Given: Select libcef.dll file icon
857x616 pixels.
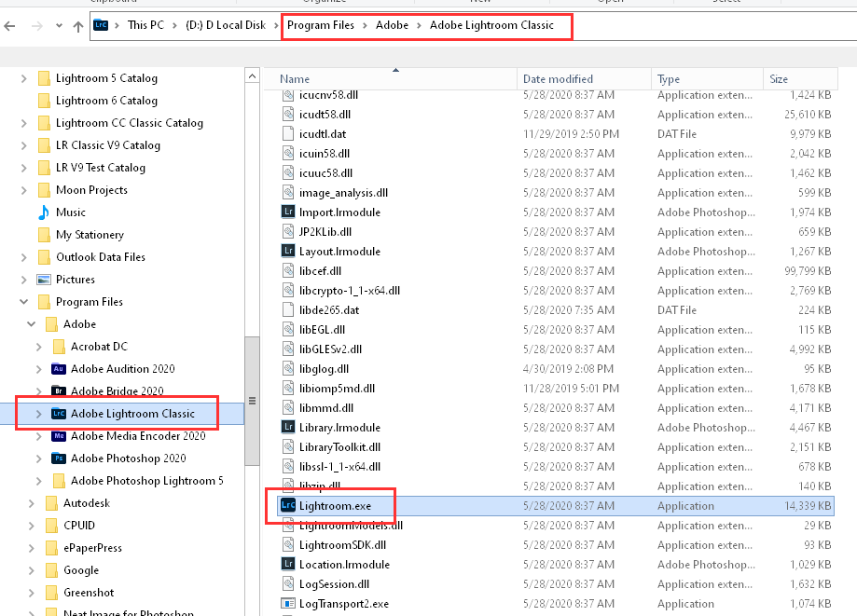Looking at the screenshot, I should [x=288, y=271].
